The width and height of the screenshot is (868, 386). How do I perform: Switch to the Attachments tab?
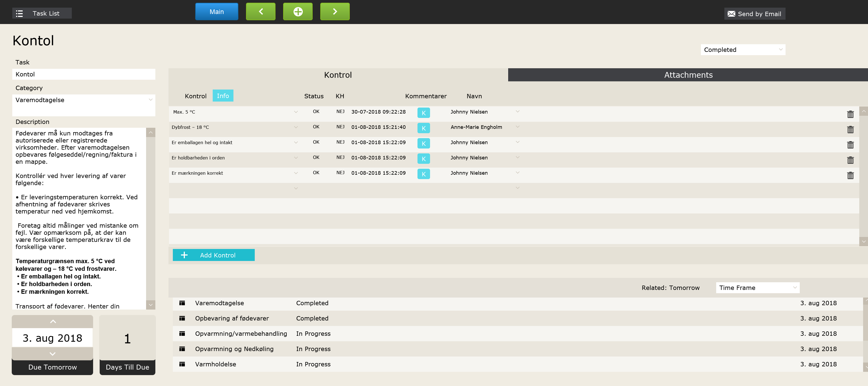click(x=688, y=75)
